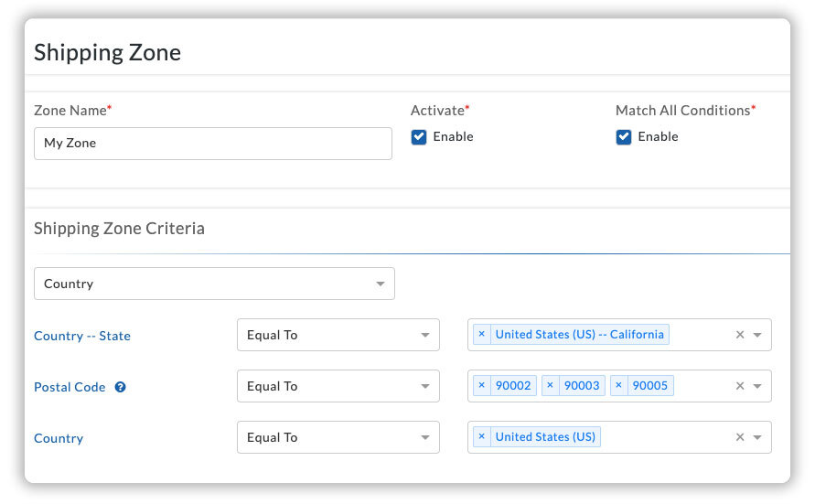Open the Country criteria type dropdown
The width and height of the screenshot is (815, 504).
click(x=214, y=284)
